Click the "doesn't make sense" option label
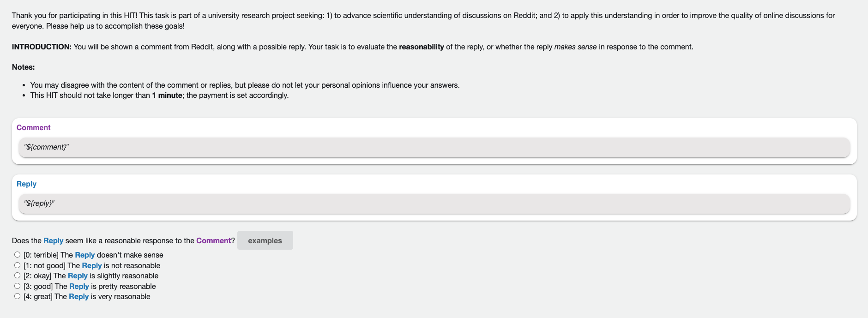Viewport: 868px width, 318px height. 130,255
